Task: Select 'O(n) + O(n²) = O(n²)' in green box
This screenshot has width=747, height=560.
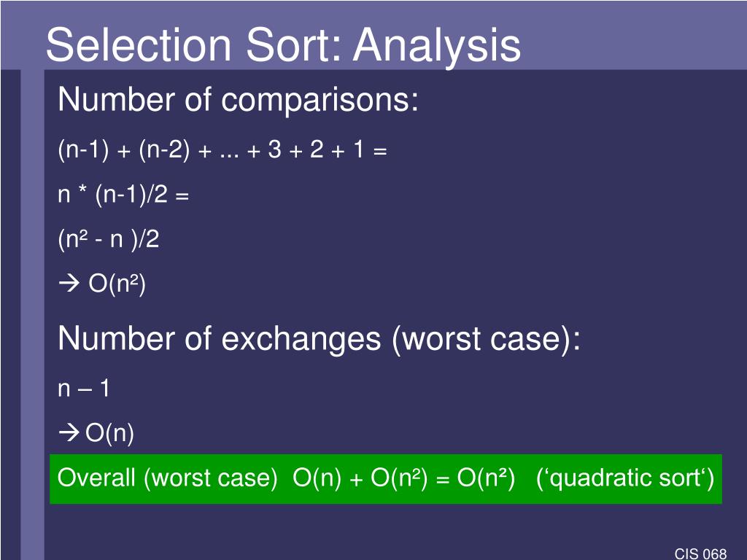Action: point(404,478)
